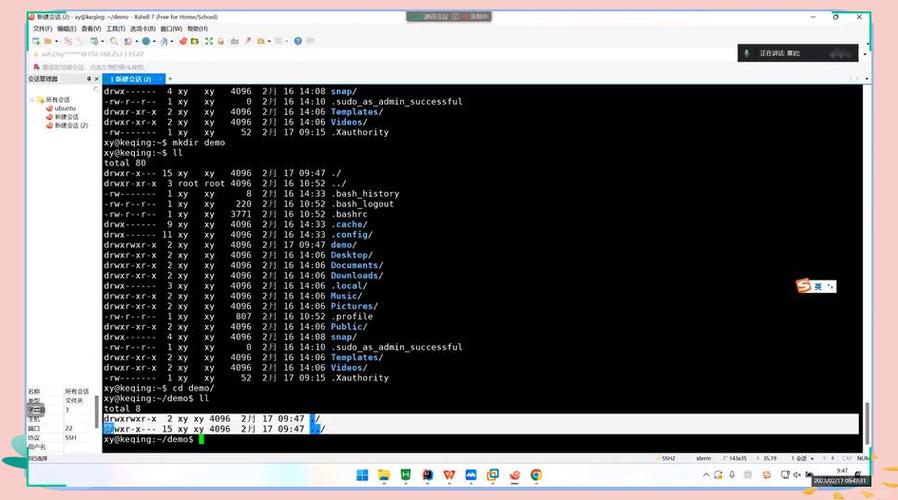
Task: Click the red Xshell swirl icon in the toolbar
Action: 183,41
